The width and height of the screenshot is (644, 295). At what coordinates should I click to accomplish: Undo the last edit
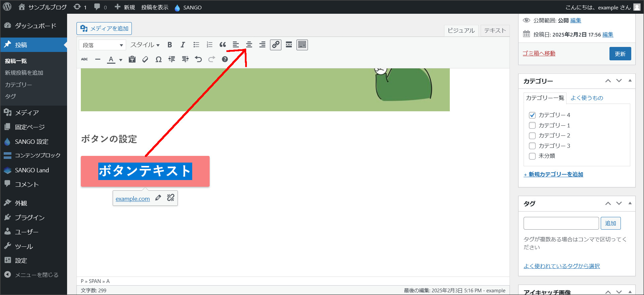point(198,59)
